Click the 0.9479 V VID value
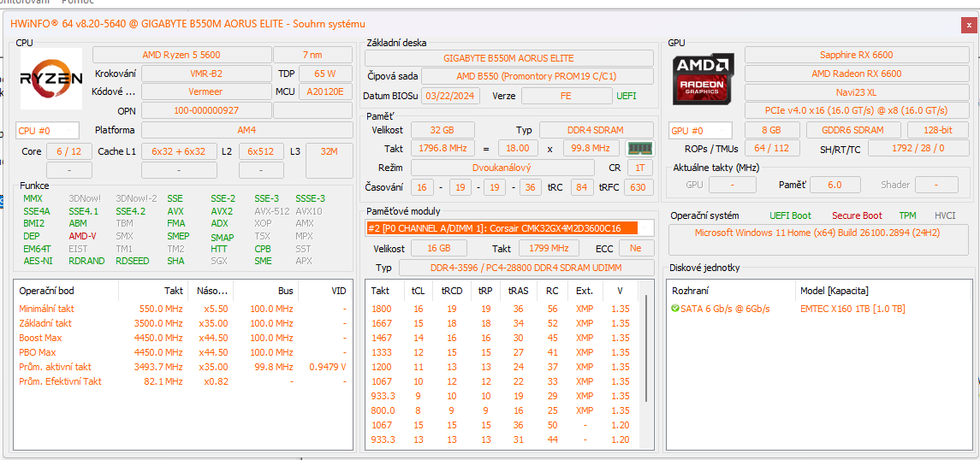Image resolution: width=980 pixels, height=460 pixels. [x=328, y=367]
